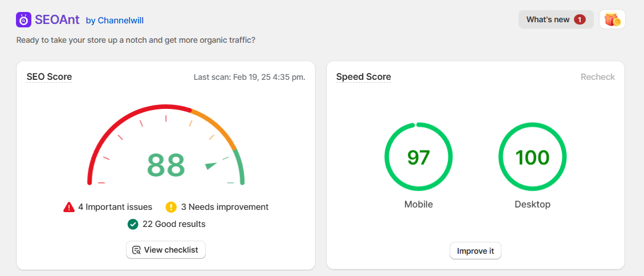
Task: Click the purple SEOAnt logo icon
Action: pyautogui.click(x=24, y=19)
